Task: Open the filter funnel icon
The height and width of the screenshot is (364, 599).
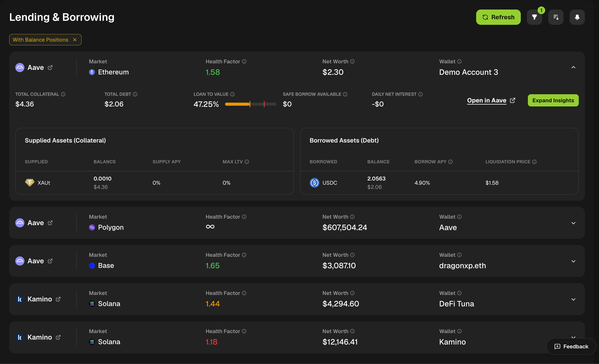Action: 534,17
